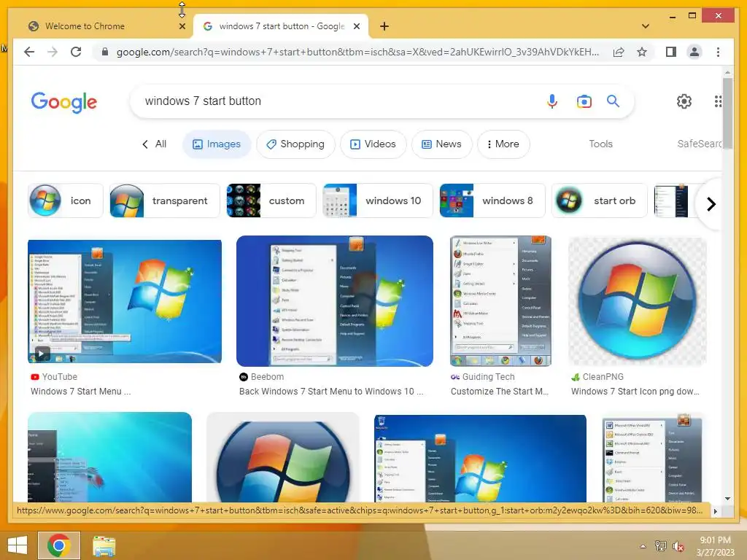
Task: Open Google quick settings gear
Action: pos(684,101)
